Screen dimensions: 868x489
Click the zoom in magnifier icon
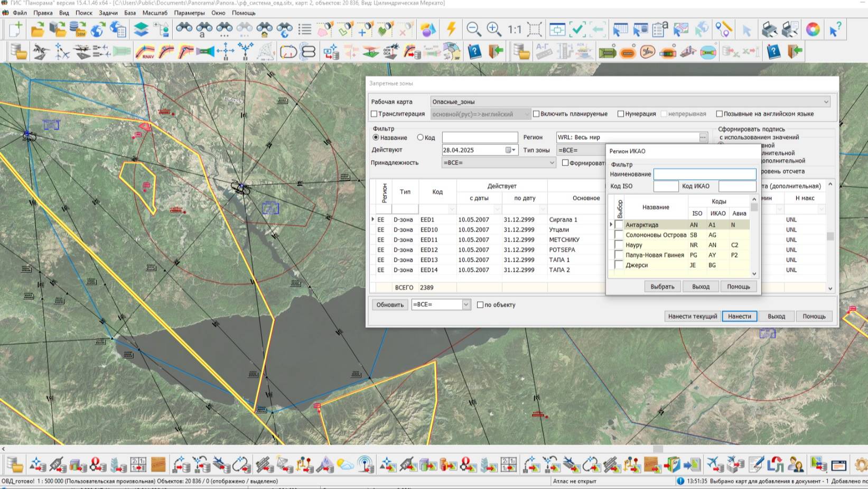tap(493, 29)
